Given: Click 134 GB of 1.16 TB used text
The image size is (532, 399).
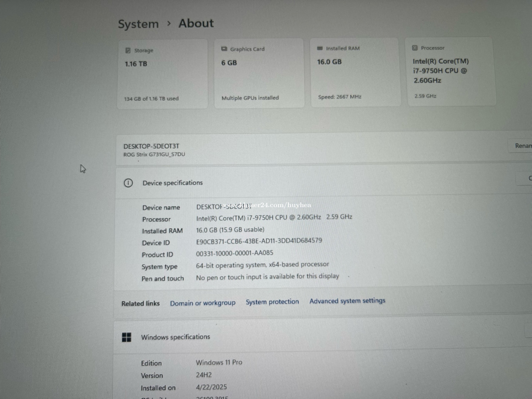Looking at the screenshot, I should (x=151, y=99).
